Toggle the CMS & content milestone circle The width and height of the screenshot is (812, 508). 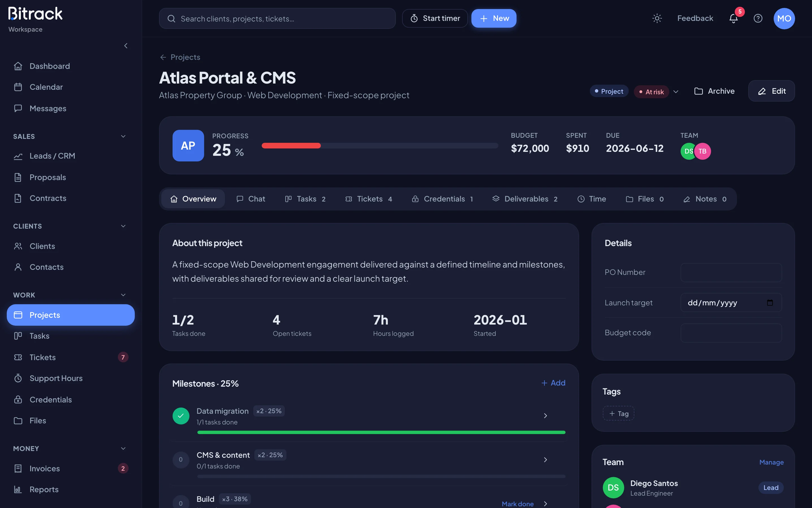(x=181, y=460)
